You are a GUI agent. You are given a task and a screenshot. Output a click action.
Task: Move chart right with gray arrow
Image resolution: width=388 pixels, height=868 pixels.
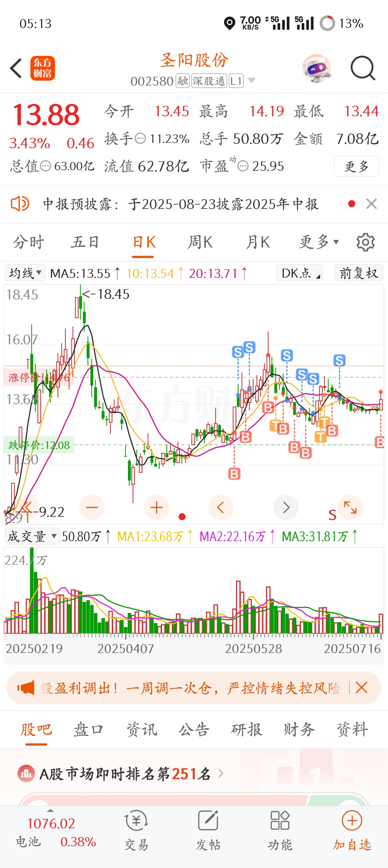click(x=286, y=508)
